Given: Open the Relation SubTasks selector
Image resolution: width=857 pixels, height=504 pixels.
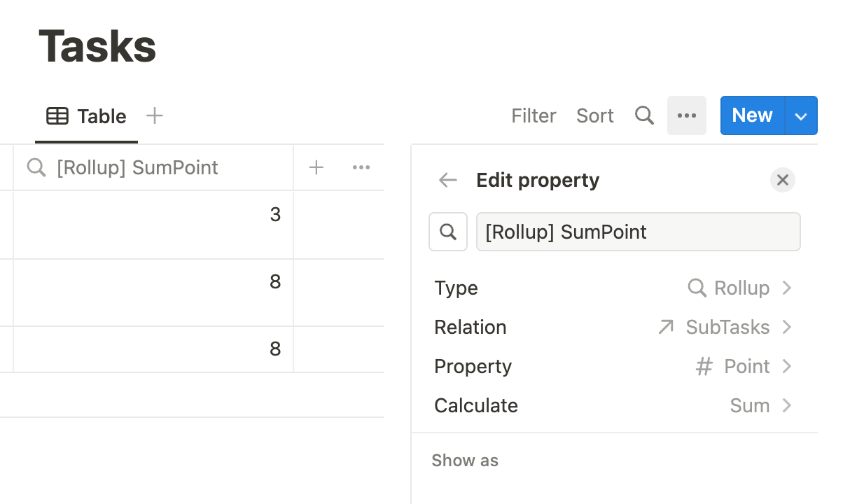Looking at the screenshot, I should coord(725,327).
